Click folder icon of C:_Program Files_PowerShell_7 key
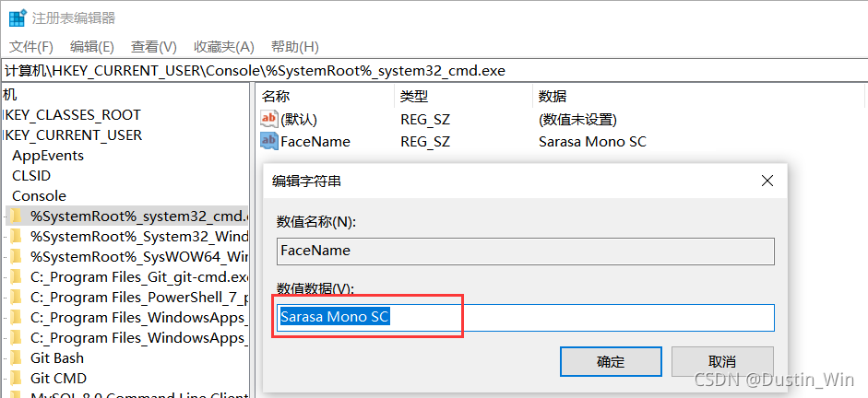 pyautogui.click(x=16, y=298)
